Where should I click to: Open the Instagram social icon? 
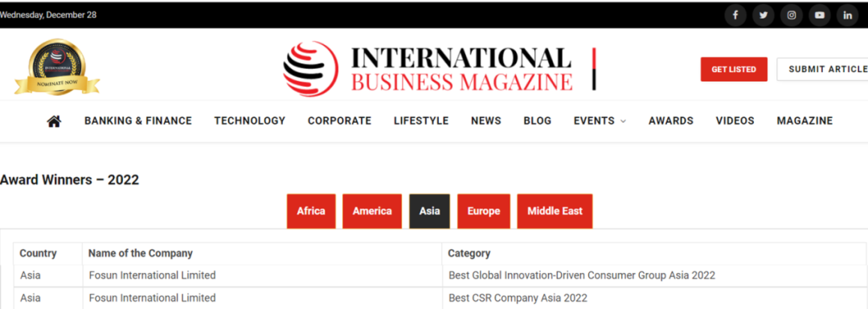coord(792,15)
